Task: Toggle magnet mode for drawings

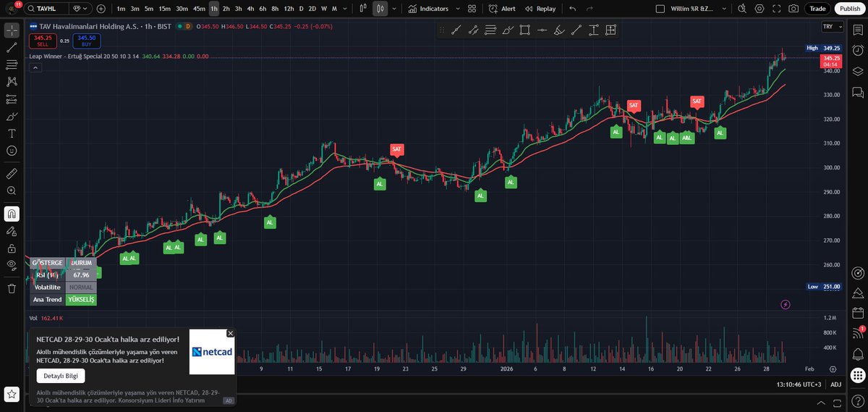Action: coord(12,214)
